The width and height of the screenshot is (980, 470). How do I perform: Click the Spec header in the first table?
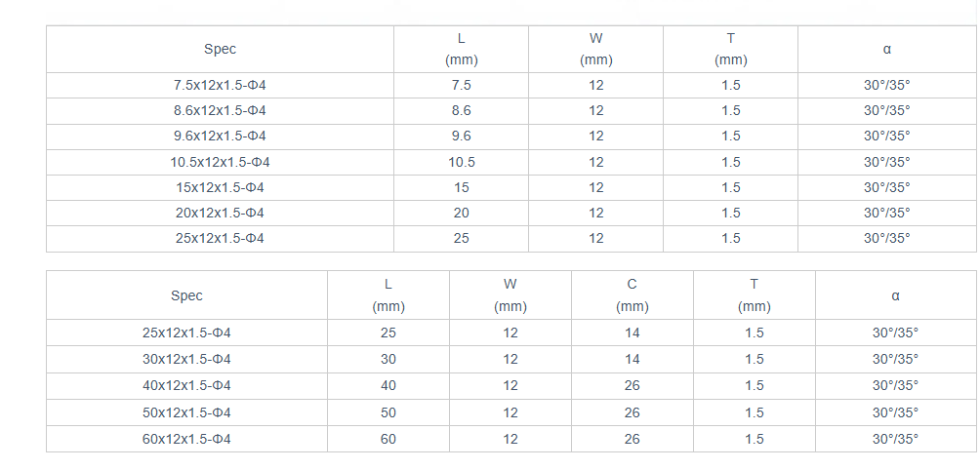(x=220, y=49)
